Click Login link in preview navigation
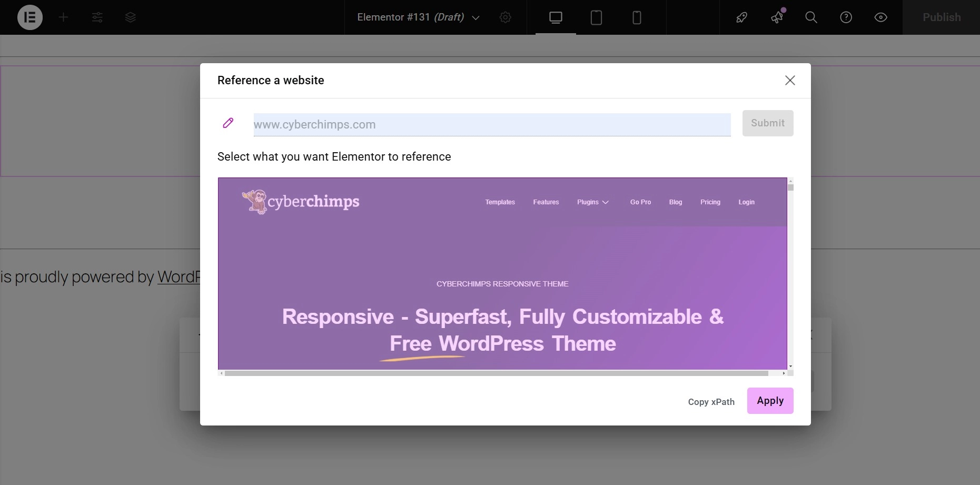This screenshot has height=485, width=980. (747, 202)
